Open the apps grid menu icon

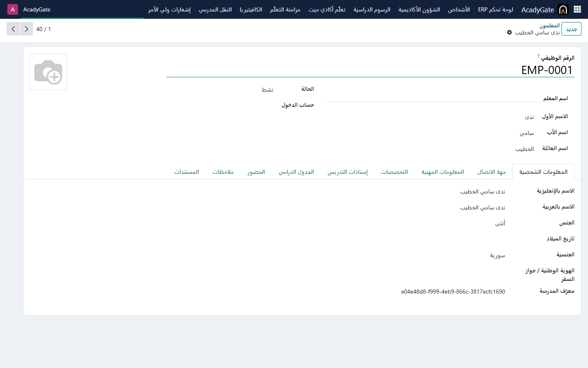(x=577, y=9)
